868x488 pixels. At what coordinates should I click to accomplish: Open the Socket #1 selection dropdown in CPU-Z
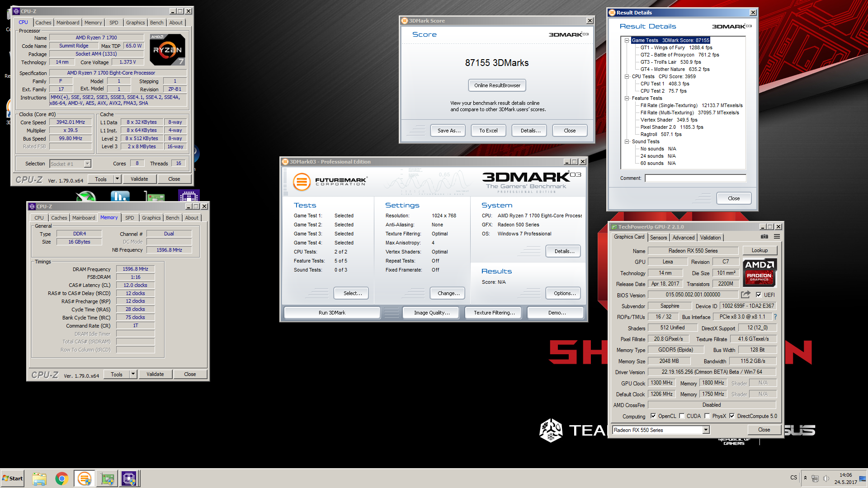[88, 164]
